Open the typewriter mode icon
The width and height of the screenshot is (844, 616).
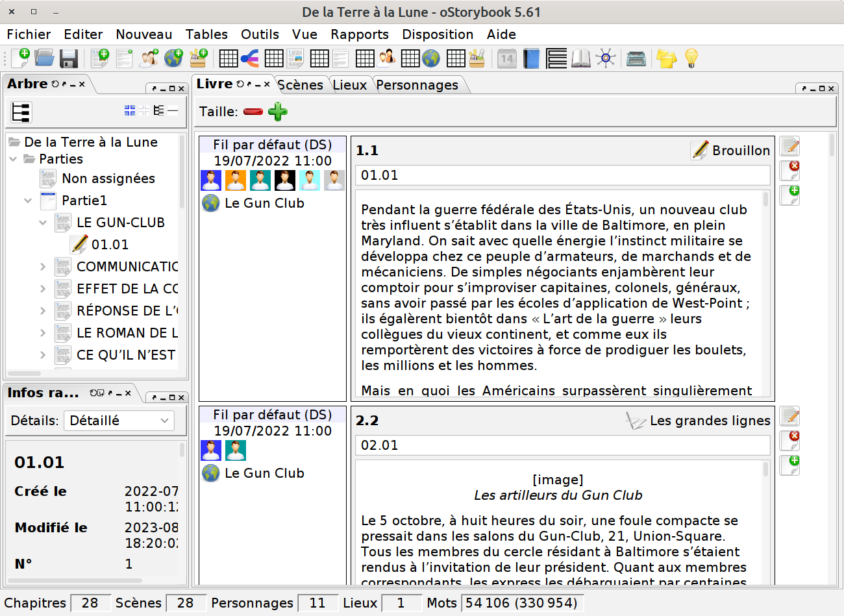pyautogui.click(x=636, y=58)
